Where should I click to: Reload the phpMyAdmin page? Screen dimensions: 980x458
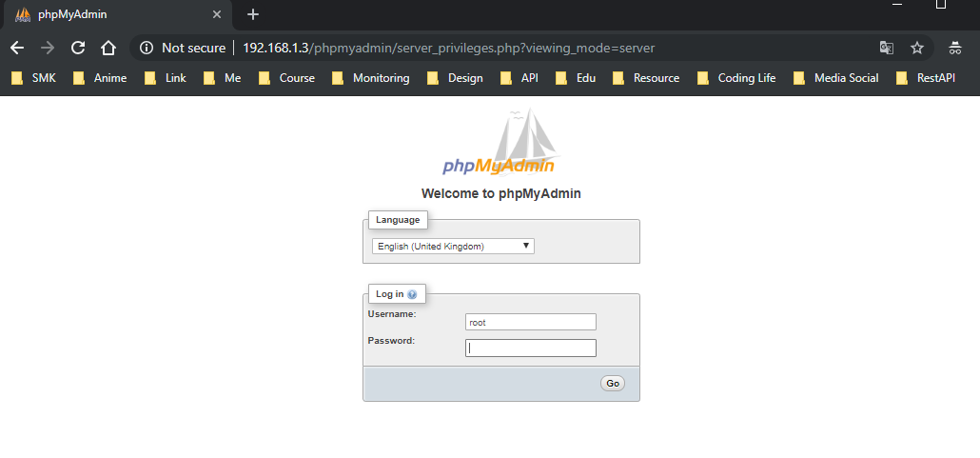[78, 48]
